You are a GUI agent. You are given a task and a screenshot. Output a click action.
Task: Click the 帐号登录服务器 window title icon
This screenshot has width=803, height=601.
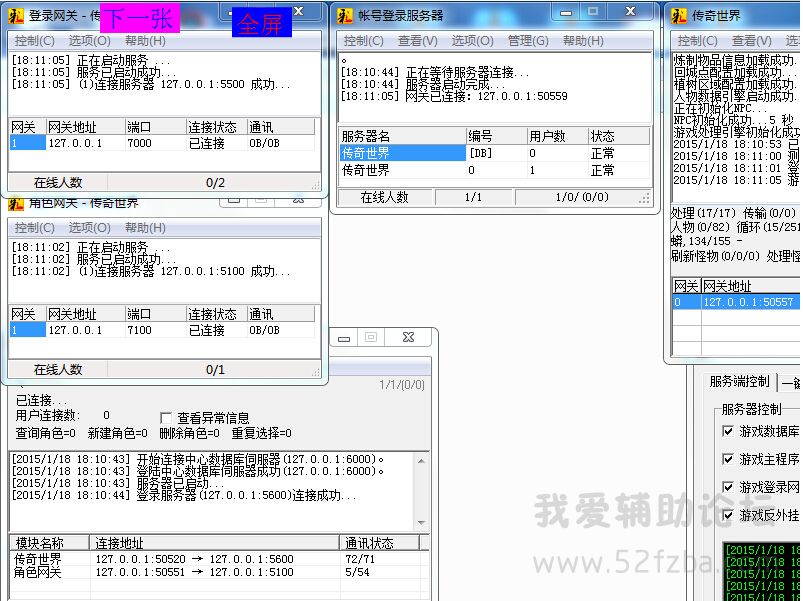pos(344,16)
